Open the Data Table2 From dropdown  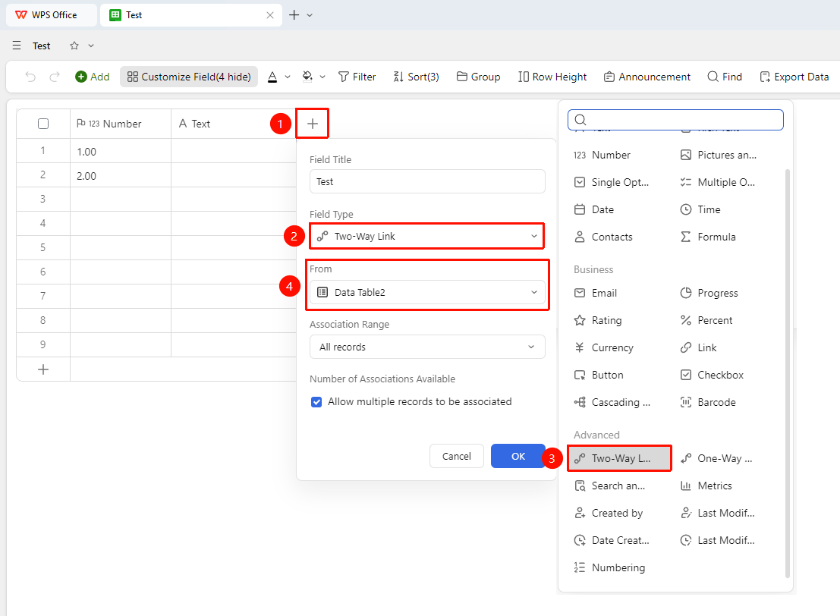(427, 293)
